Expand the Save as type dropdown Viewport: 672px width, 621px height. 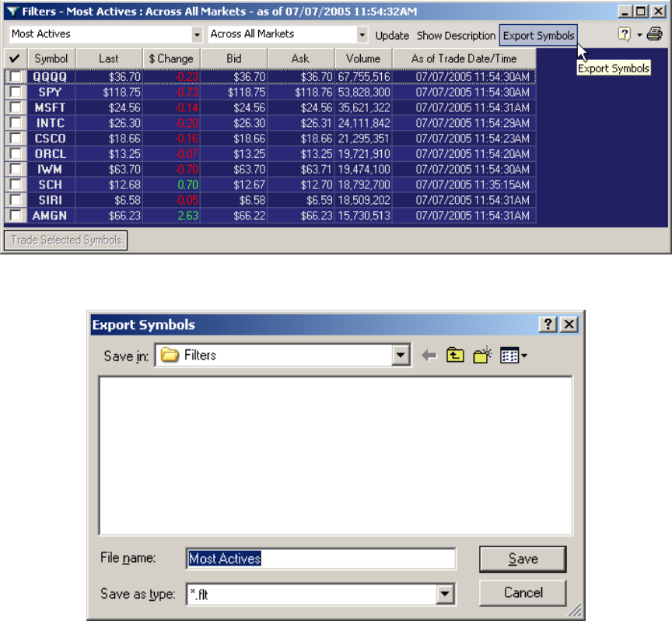(x=445, y=594)
